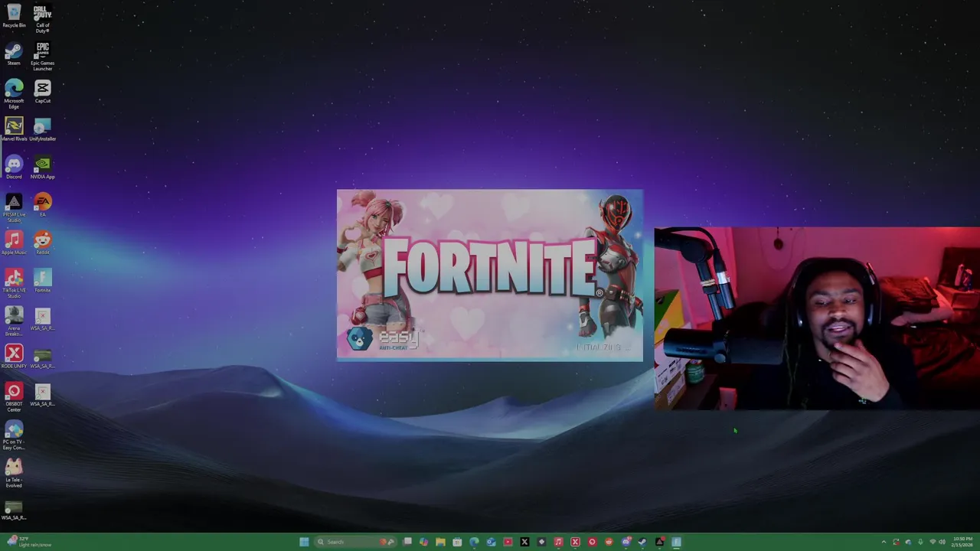This screenshot has width=980, height=551.
Task: Open the Steam desktop shortcut
Action: click(14, 54)
